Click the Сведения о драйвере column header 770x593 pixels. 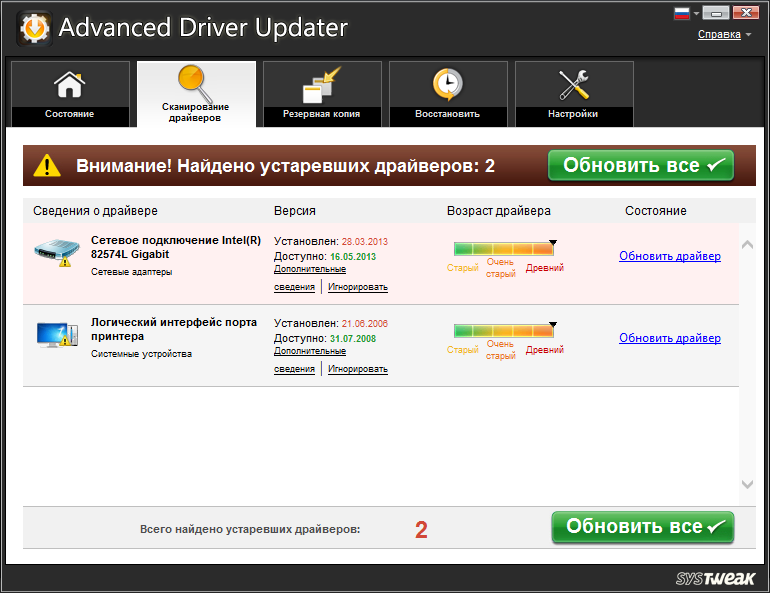[95, 211]
